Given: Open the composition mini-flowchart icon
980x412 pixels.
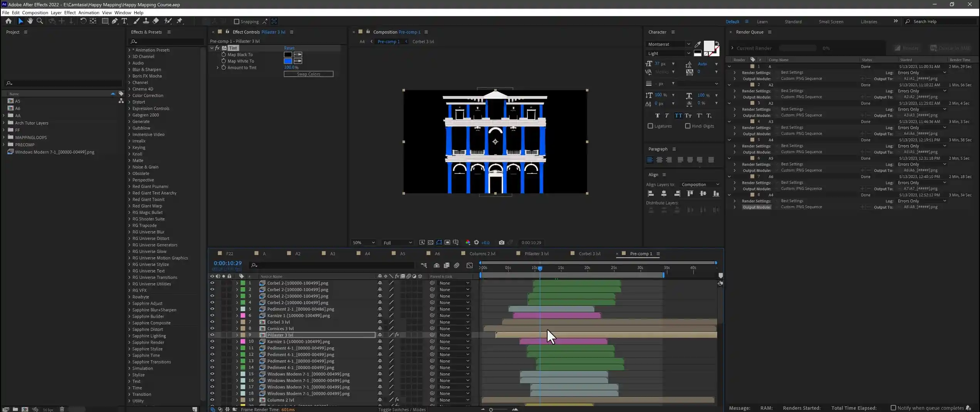Looking at the screenshot, I should point(424,265).
